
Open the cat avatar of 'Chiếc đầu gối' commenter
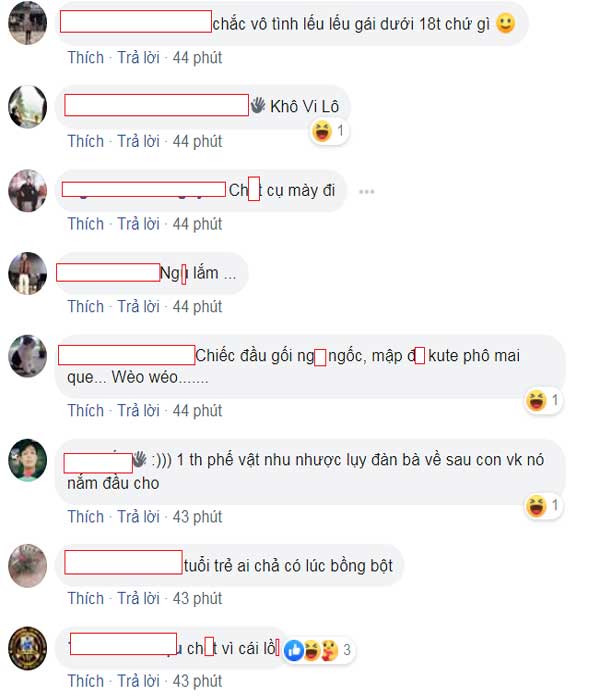[28, 356]
